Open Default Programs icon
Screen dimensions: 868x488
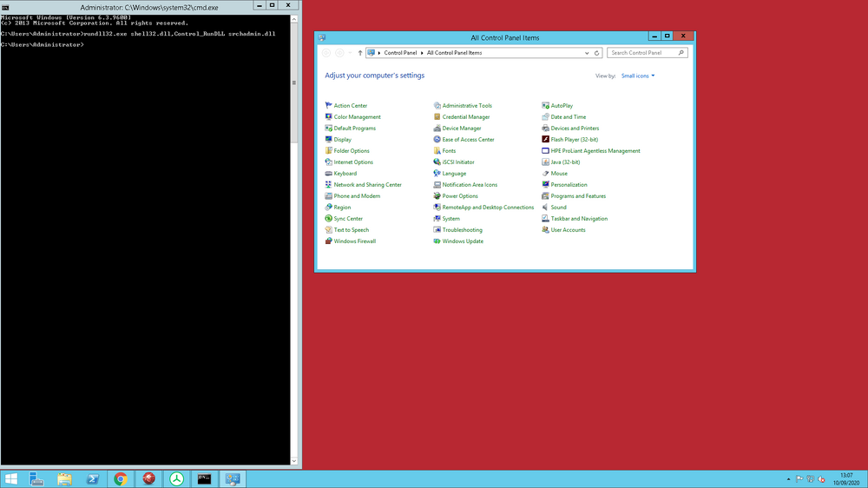[328, 128]
